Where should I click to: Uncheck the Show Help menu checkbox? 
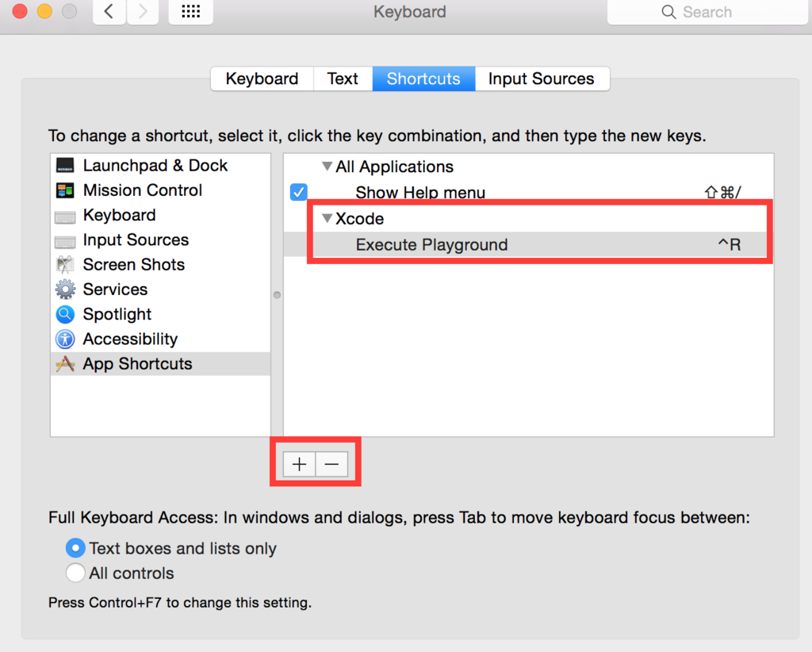[x=299, y=192]
